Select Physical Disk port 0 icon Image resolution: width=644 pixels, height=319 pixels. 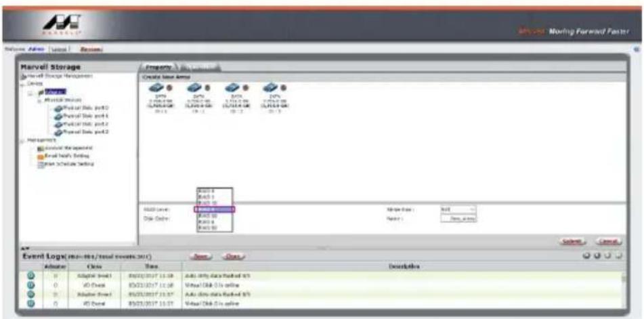58,108
